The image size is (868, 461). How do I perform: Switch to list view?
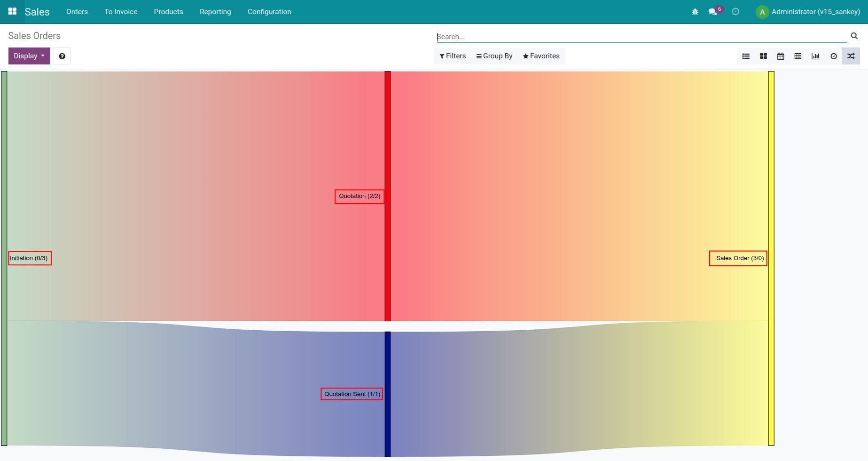pos(746,56)
